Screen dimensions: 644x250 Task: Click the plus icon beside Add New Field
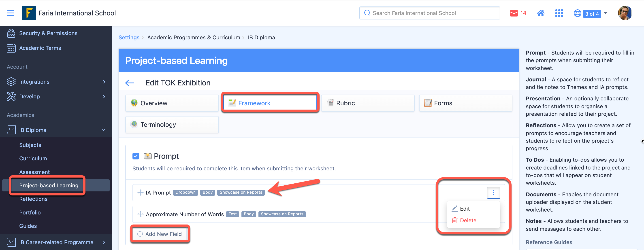point(140,234)
